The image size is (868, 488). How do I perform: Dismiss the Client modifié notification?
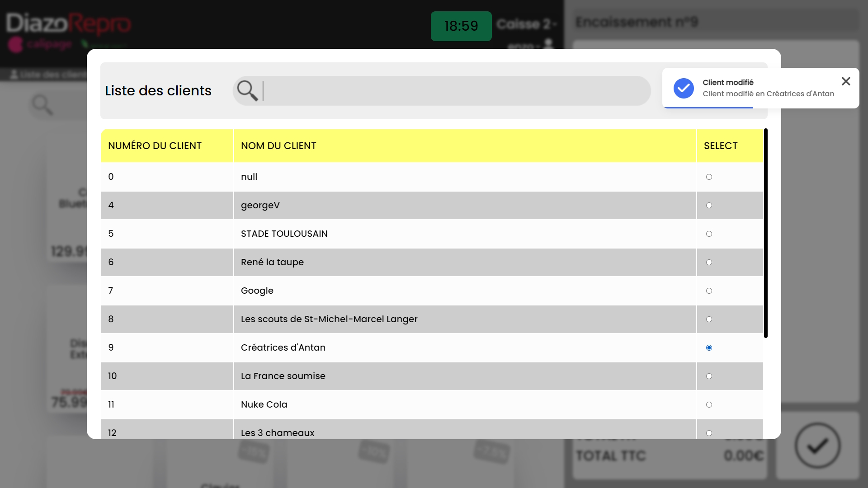(x=846, y=81)
